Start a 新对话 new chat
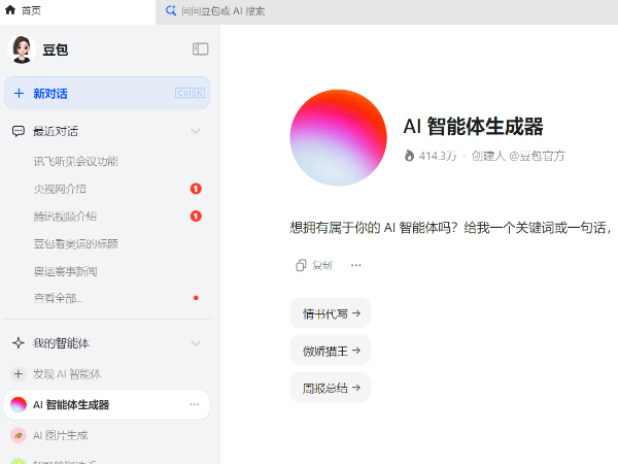Screen dimensions: 618x464 [107, 93]
